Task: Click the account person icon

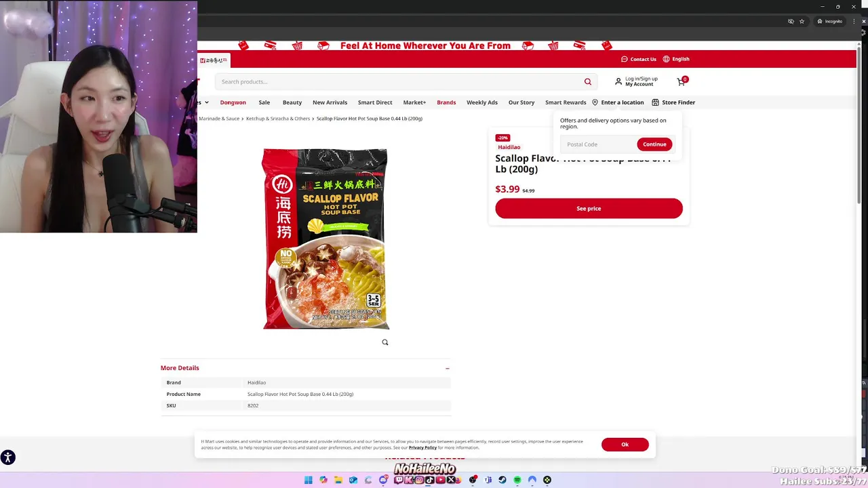Action: click(x=618, y=81)
